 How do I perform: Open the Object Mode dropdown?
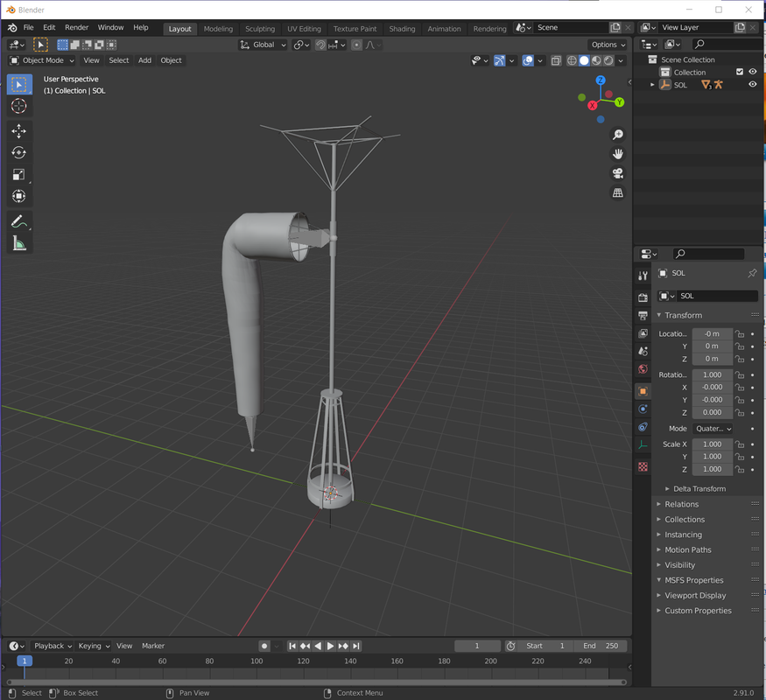coord(43,60)
